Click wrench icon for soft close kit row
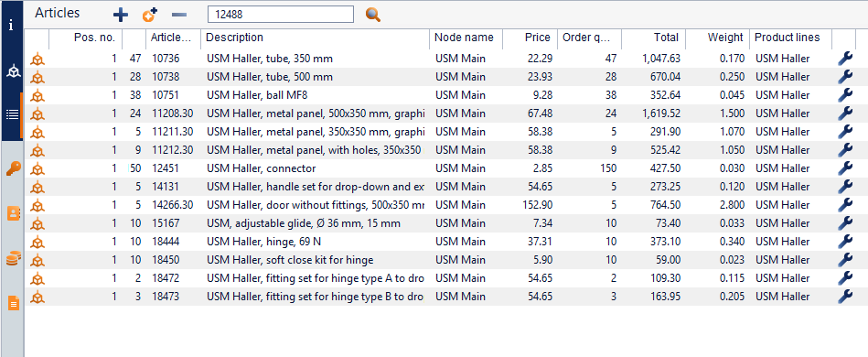 point(845,259)
